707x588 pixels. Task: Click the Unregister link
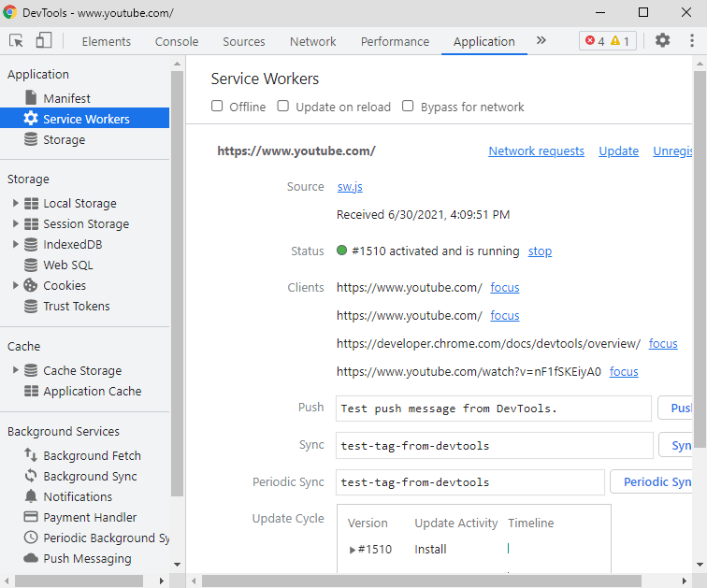click(672, 151)
